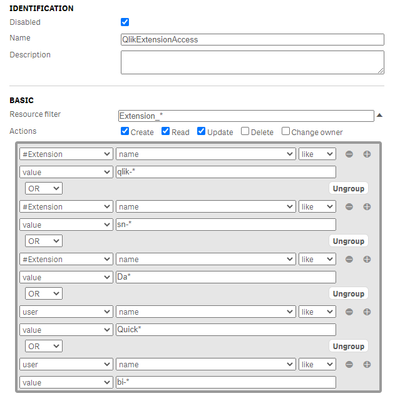
Task: Select the IDENTIFICATION section heading
Action: (x=41, y=8)
